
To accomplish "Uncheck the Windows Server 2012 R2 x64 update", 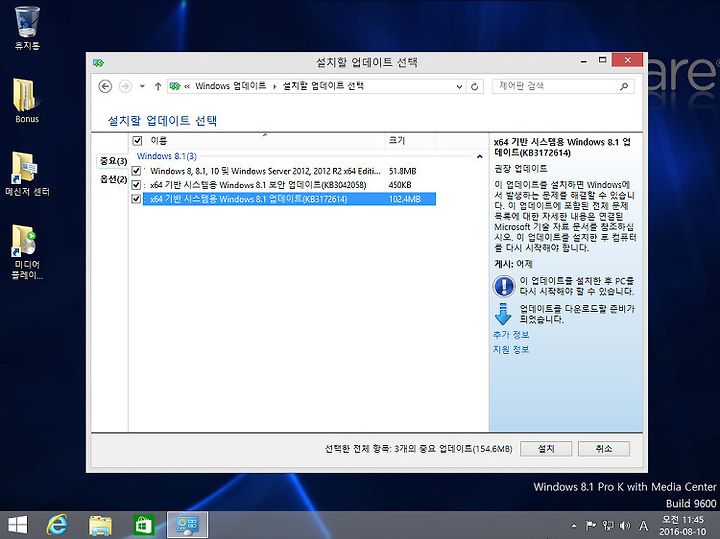I will click(136, 171).
